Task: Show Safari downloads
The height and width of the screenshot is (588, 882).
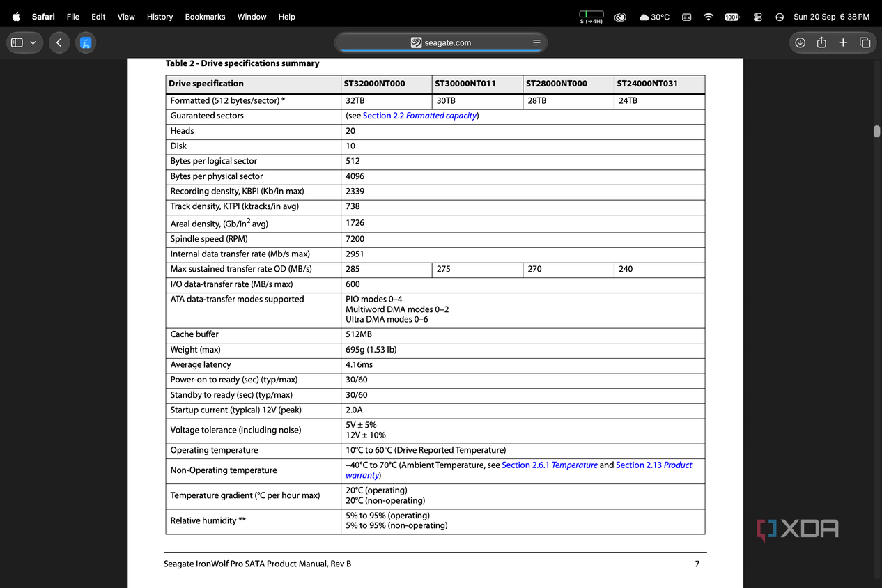Action: click(800, 42)
